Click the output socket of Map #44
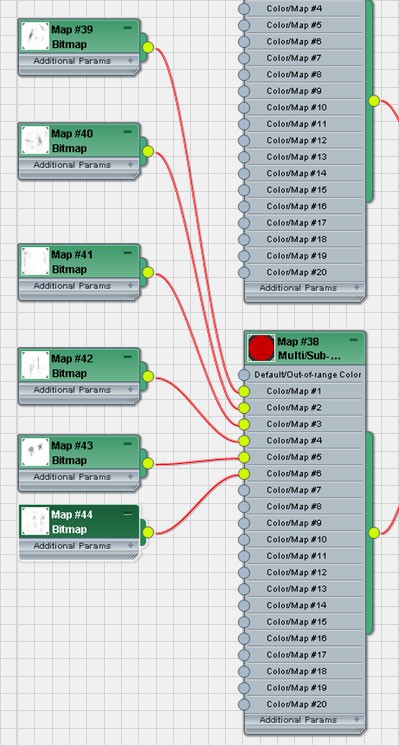399x746 pixels. click(148, 532)
